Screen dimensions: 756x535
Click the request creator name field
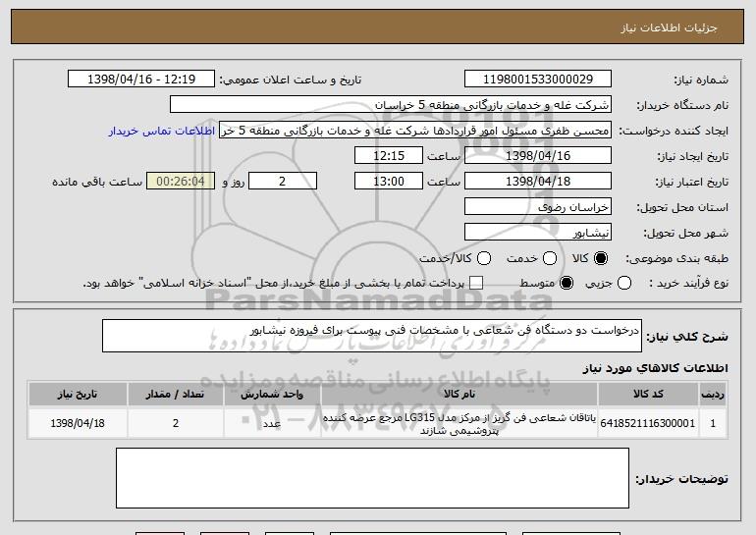tap(415, 131)
